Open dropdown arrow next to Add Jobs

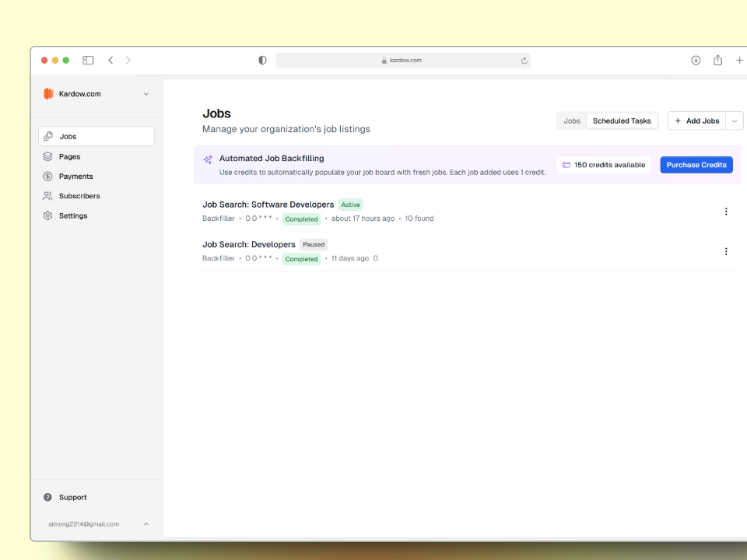(x=735, y=121)
